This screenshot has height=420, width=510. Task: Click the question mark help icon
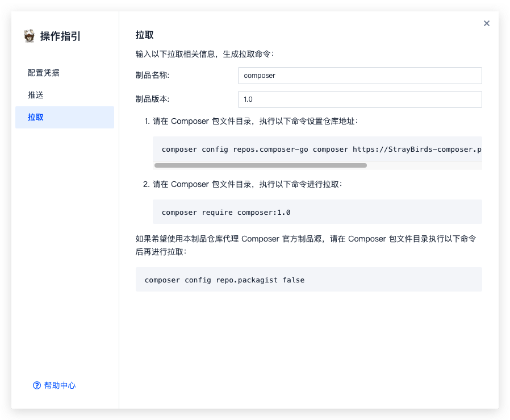tap(37, 385)
